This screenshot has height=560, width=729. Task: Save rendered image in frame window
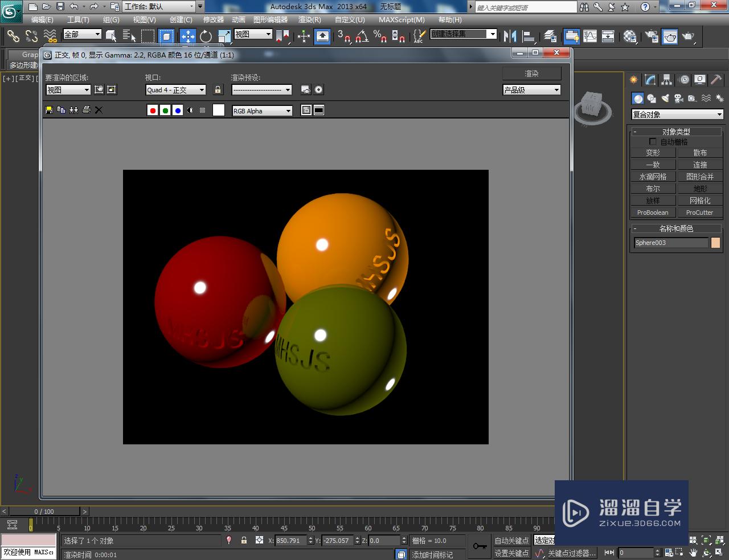49,110
